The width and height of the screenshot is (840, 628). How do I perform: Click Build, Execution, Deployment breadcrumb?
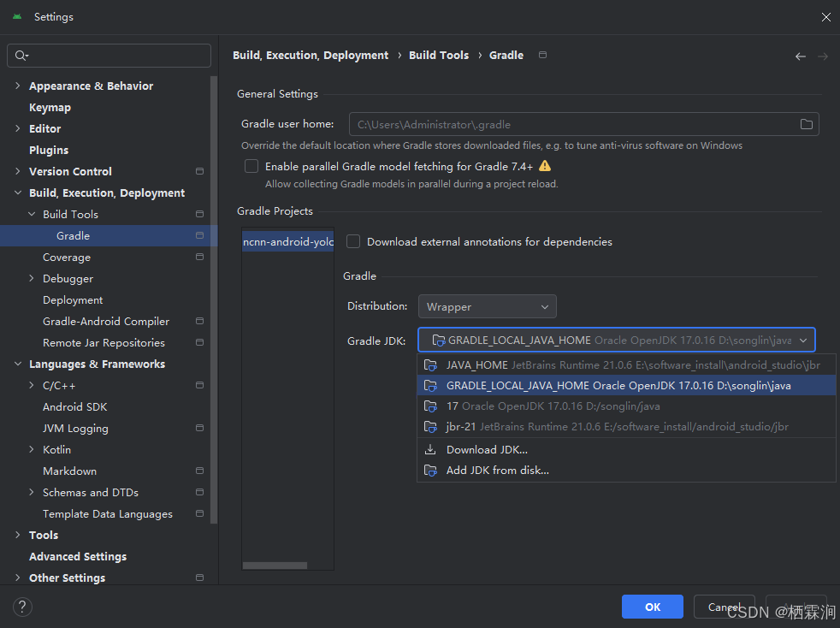tap(311, 56)
